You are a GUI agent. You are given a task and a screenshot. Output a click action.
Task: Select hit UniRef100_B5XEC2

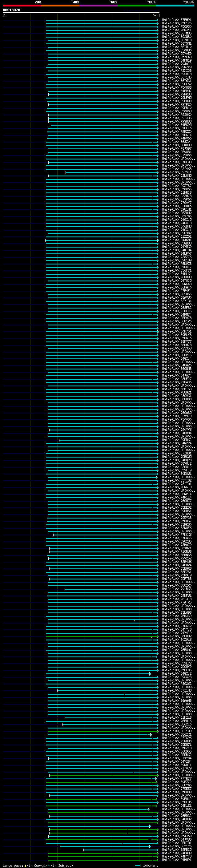(x=176, y=664)
